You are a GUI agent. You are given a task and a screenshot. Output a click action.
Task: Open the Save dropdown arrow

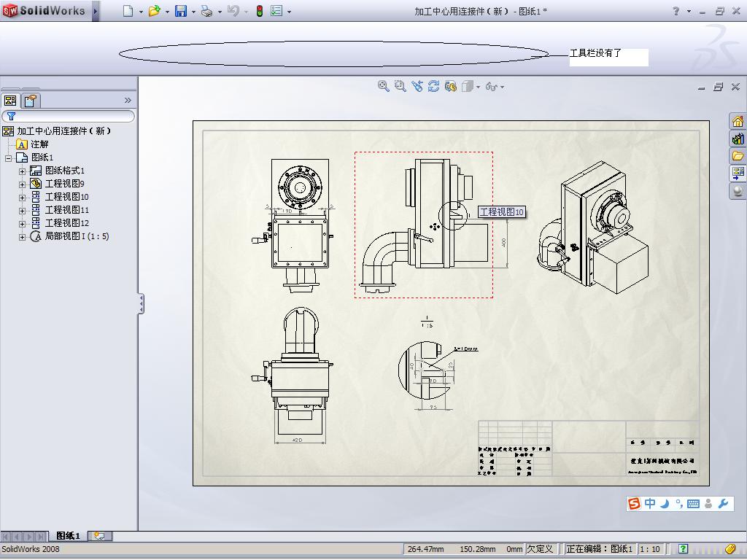click(193, 12)
